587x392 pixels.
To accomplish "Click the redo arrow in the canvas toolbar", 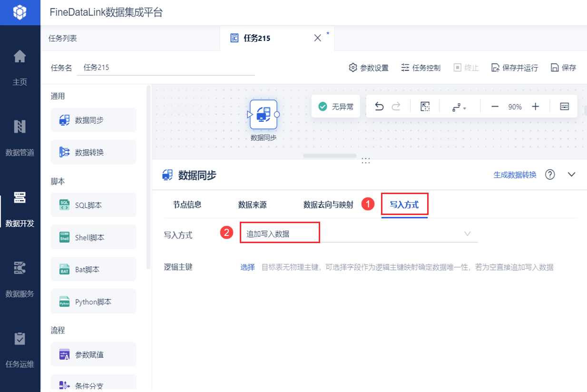I will pos(396,107).
